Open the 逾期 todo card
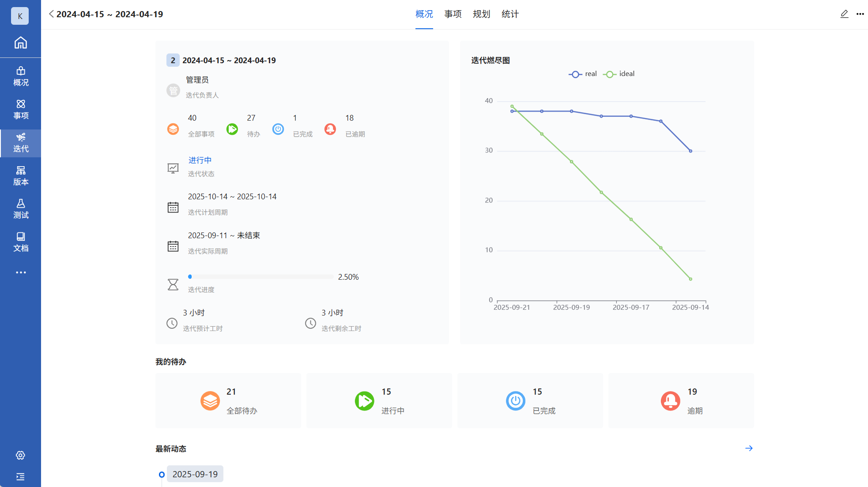This screenshot has height=487, width=868. pos(681,400)
